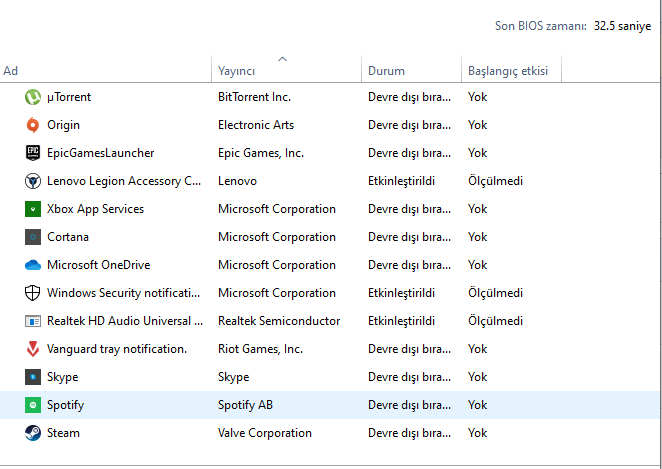Click Etkinleştirildi status in Realtek row
662x469 pixels.
[402, 321]
